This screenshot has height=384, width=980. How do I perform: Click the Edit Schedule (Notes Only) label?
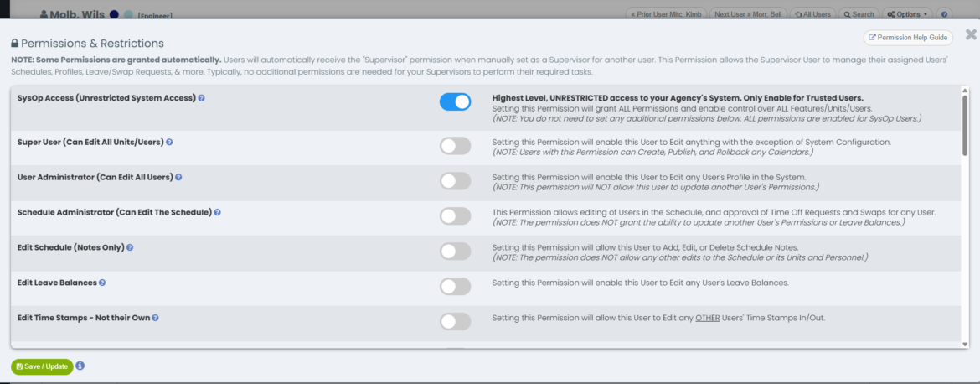70,247
